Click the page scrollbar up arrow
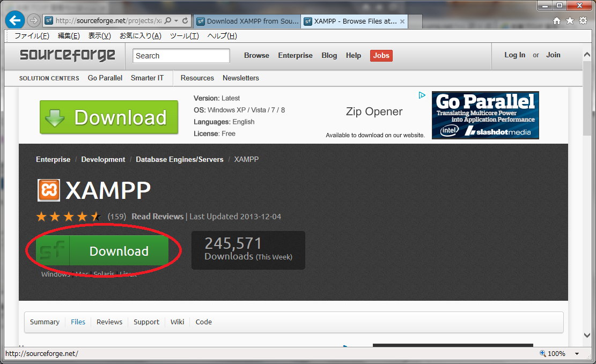 coord(587,55)
